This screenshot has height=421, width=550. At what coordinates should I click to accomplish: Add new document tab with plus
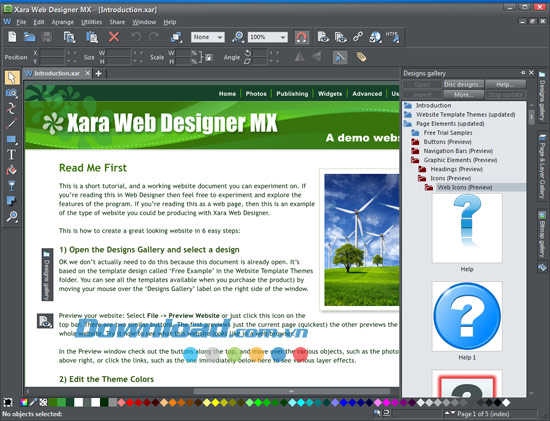(99, 73)
